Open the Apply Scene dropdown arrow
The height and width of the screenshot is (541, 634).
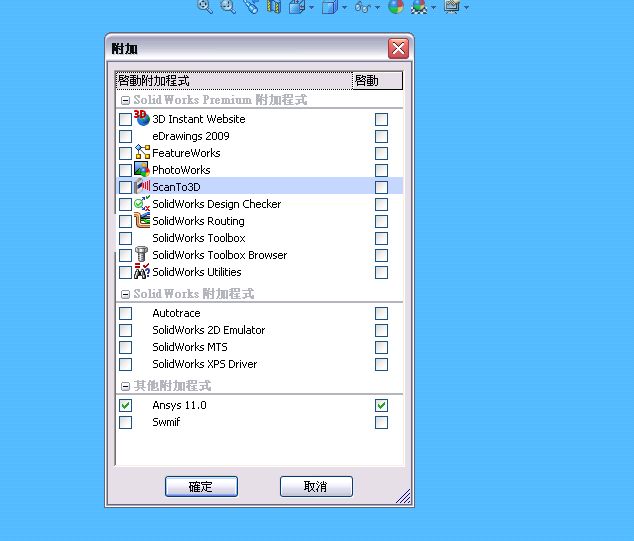point(433,7)
